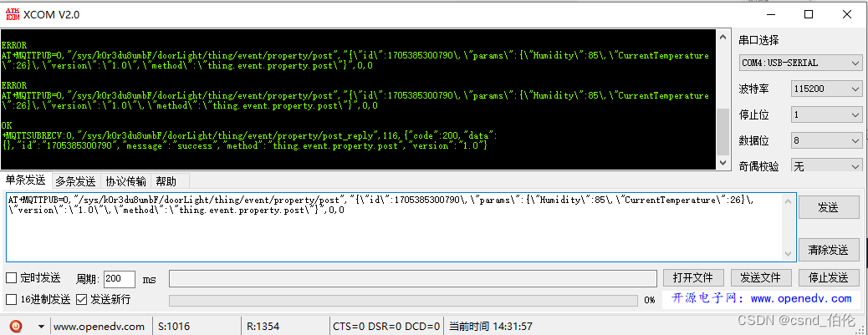The height and width of the screenshot is (335, 868).
Task: Click the 发送文件 button
Action: point(761,277)
